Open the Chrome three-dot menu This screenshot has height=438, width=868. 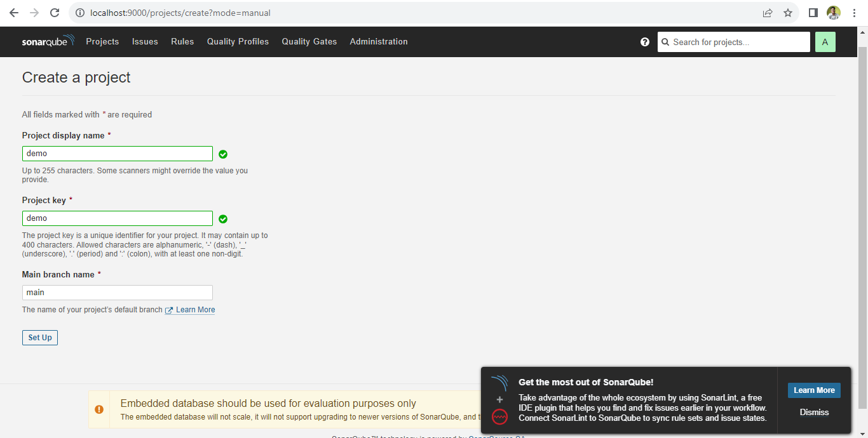tap(854, 13)
